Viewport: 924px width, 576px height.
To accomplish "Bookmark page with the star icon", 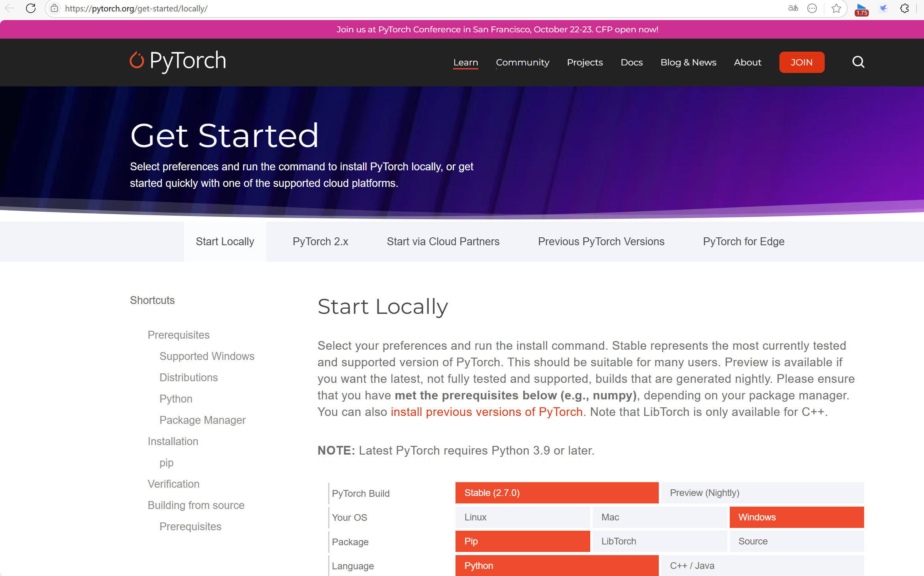I will pos(836,8).
